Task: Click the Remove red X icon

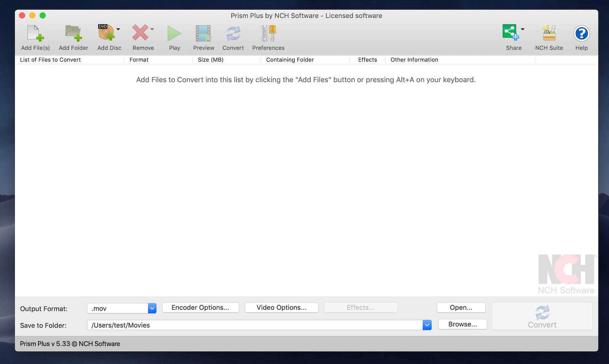Action: pos(140,33)
